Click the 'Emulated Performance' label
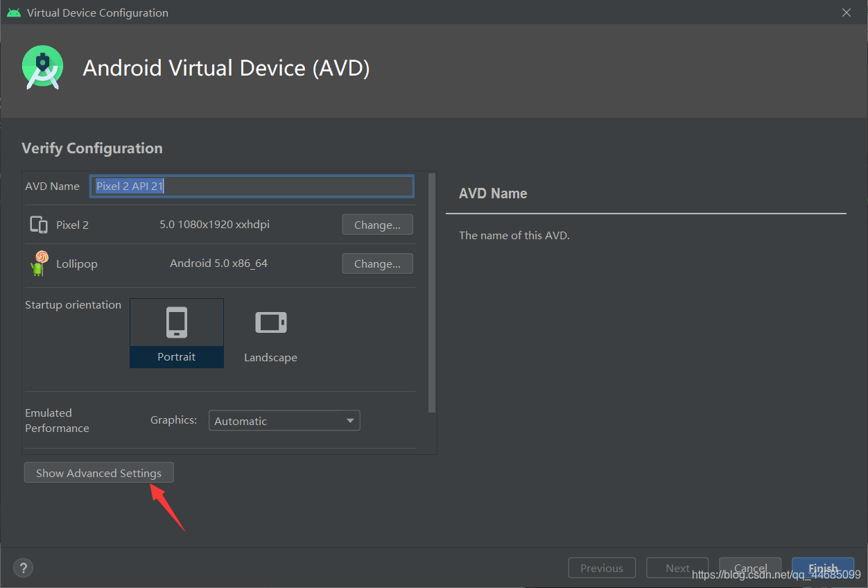This screenshot has width=868, height=588. [x=57, y=420]
